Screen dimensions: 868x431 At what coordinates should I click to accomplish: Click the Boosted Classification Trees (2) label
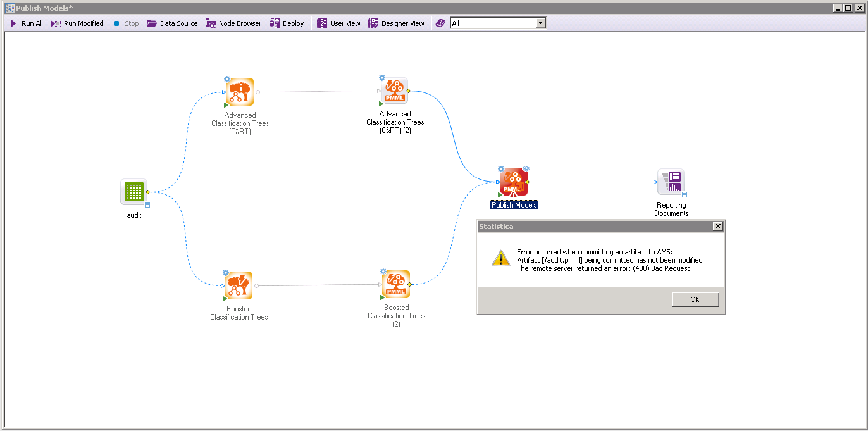click(397, 316)
